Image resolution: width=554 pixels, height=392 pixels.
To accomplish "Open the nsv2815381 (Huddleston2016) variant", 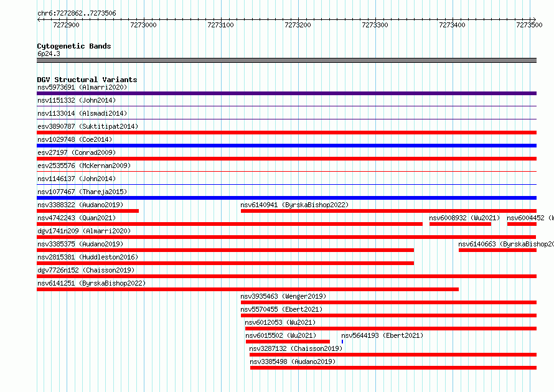I will [88, 257].
